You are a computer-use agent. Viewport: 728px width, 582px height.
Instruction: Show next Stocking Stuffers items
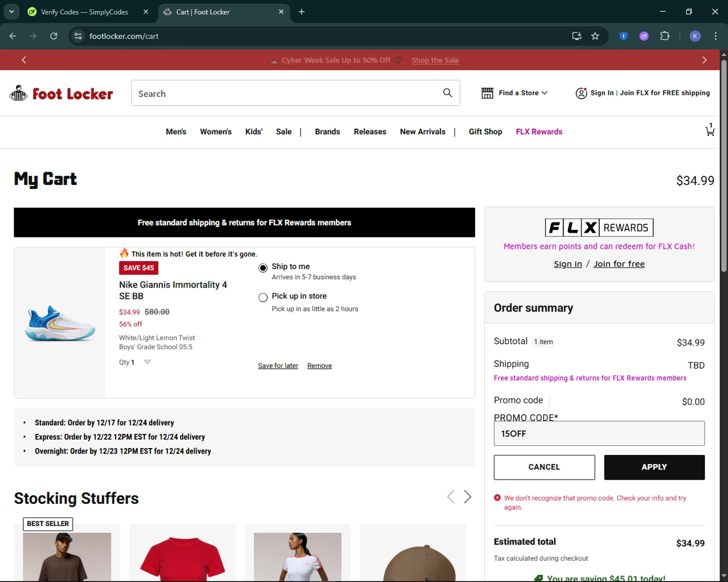point(467,497)
